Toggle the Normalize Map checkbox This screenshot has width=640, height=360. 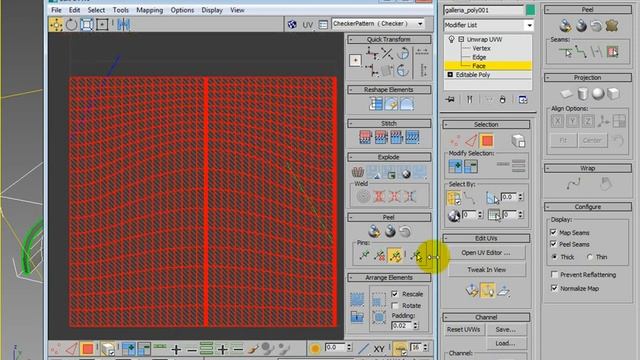click(554, 288)
